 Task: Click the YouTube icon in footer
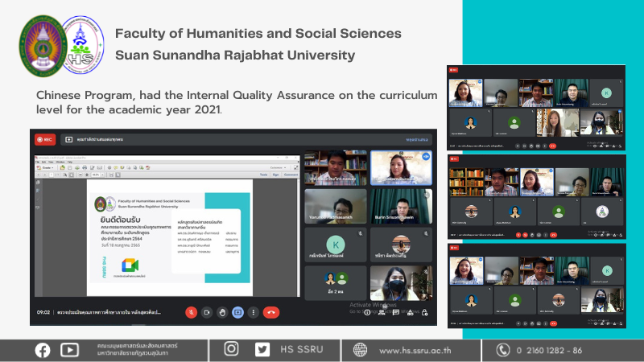point(69,349)
